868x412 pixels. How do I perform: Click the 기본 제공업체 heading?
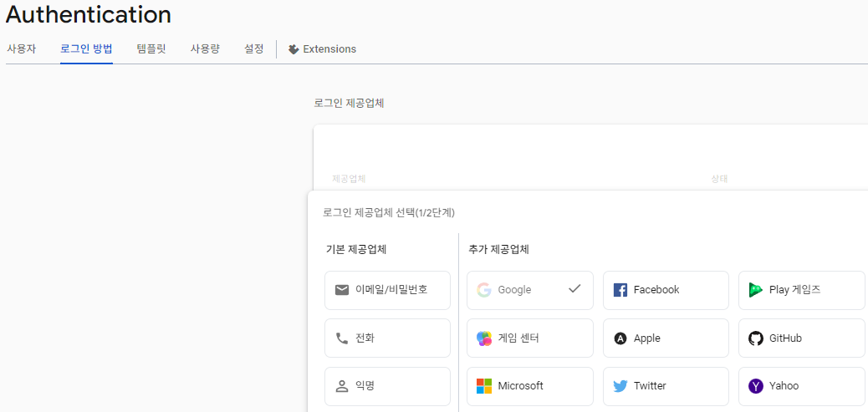tap(356, 249)
